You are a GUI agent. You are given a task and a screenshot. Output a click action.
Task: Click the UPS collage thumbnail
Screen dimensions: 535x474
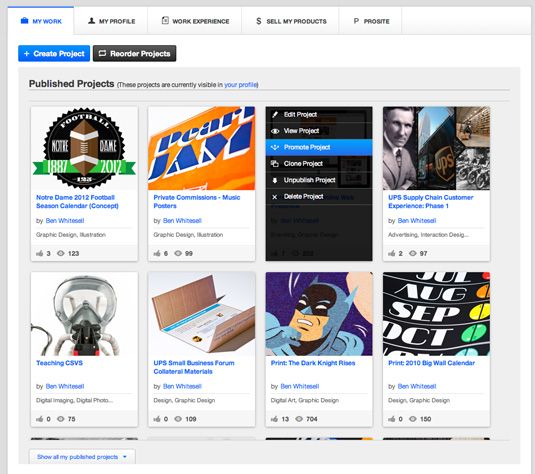tap(436, 148)
